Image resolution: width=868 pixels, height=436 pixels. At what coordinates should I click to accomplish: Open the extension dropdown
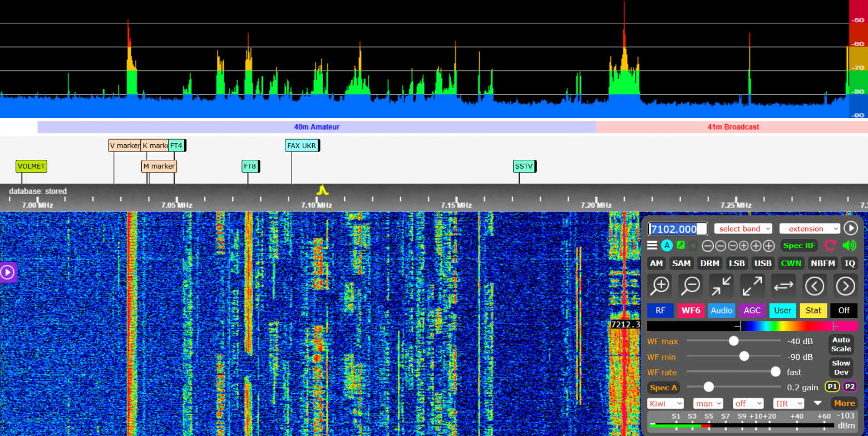pos(810,228)
